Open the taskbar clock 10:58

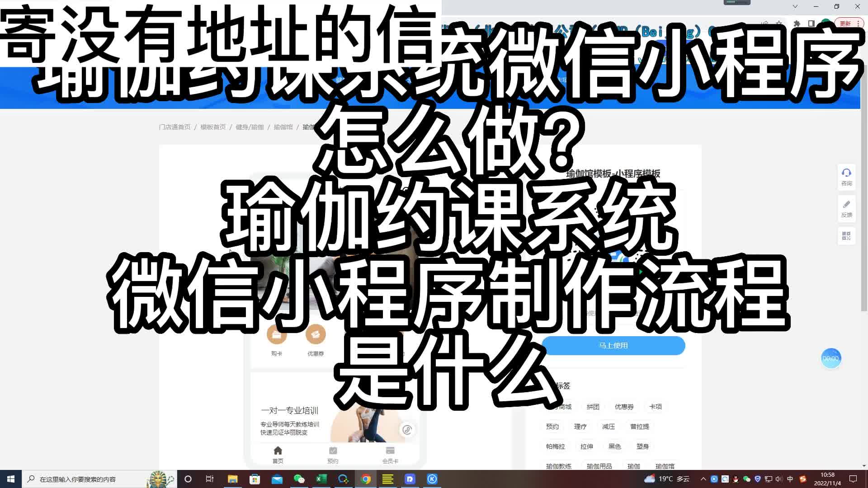(x=827, y=479)
